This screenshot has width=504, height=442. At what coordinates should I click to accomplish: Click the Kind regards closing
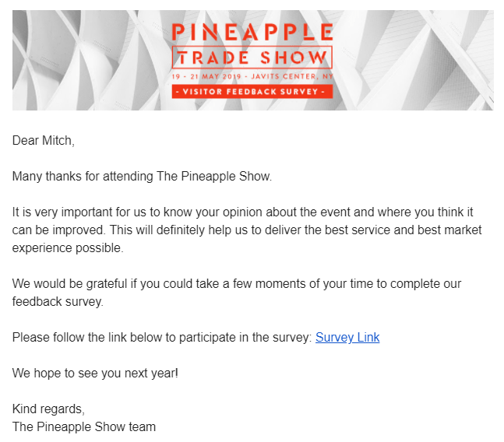tap(48, 409)
